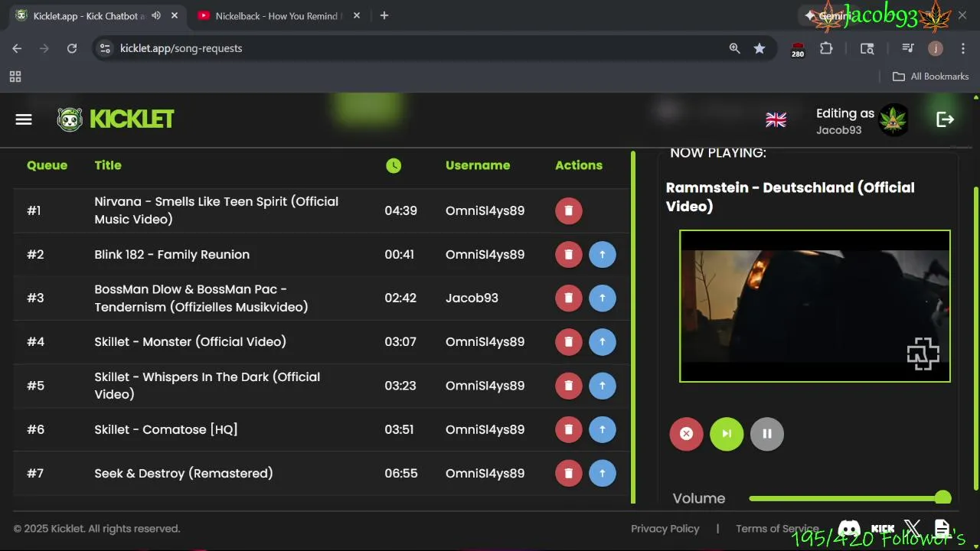Open Chrome extensions puzzle icon
This screenshot has height=551, width=980.
point(826,48)
